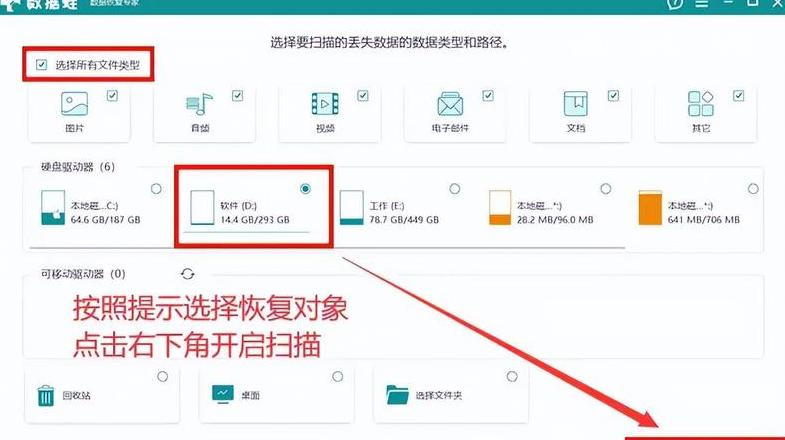The image size is (785, 440).
Task: Select the 软件 (D:) radio button
Action: (x=305, y=189)
